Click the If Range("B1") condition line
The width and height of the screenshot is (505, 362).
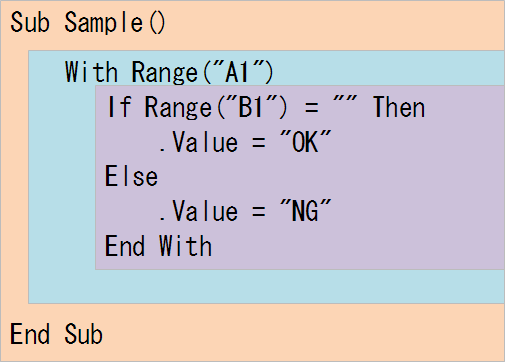pyautogui.click(x=266, y=107)
